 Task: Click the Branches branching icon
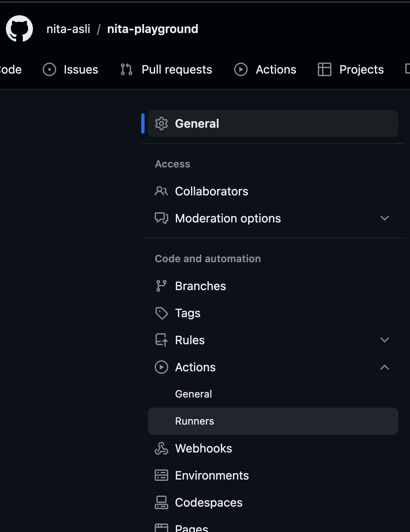point(161,285)
